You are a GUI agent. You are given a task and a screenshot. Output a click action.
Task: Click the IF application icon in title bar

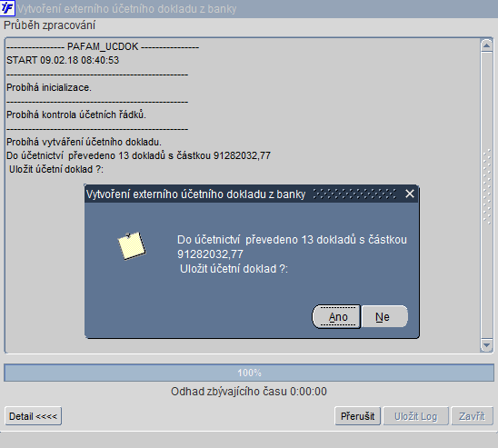point(7,7)
